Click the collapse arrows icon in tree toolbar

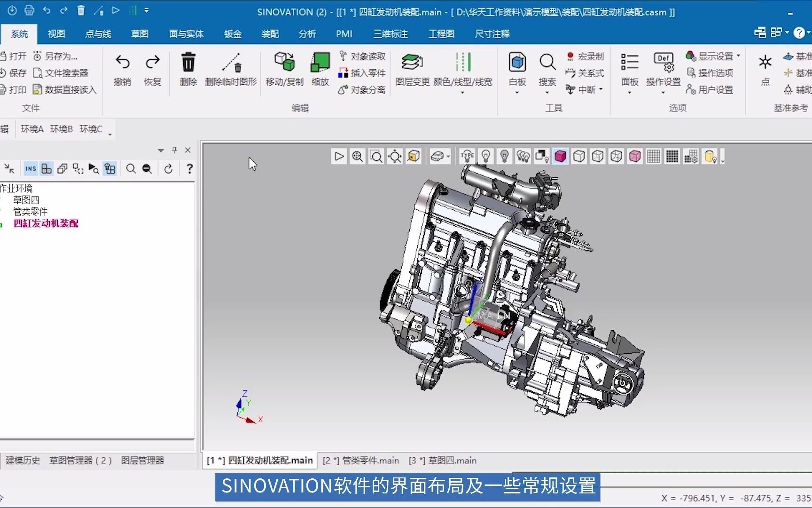9,169
